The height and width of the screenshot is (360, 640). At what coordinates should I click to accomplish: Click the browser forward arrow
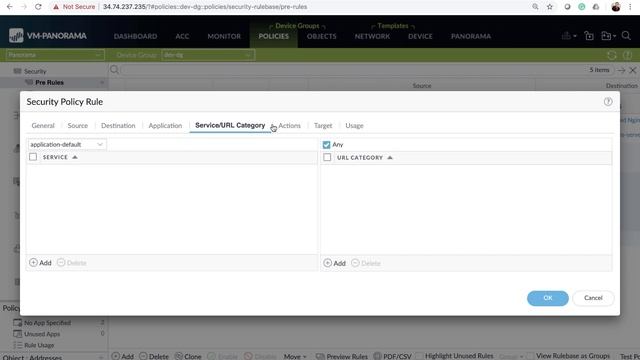(x=24, y=7)
